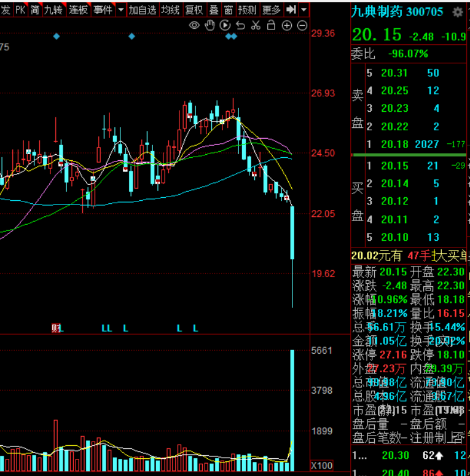This screenshot has height=476, width=470.
Task: Click the X100 volume unit label
Action: [x=322, y=466]
